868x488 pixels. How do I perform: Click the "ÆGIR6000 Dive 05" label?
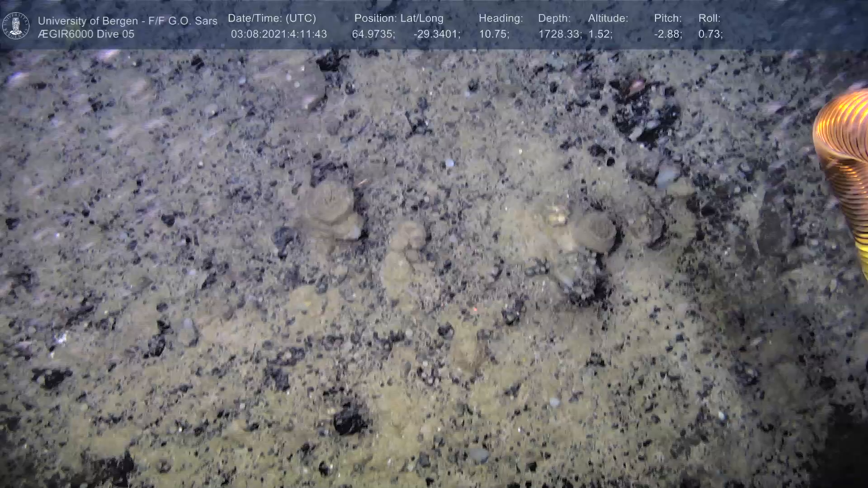click(x=86, y=34)
